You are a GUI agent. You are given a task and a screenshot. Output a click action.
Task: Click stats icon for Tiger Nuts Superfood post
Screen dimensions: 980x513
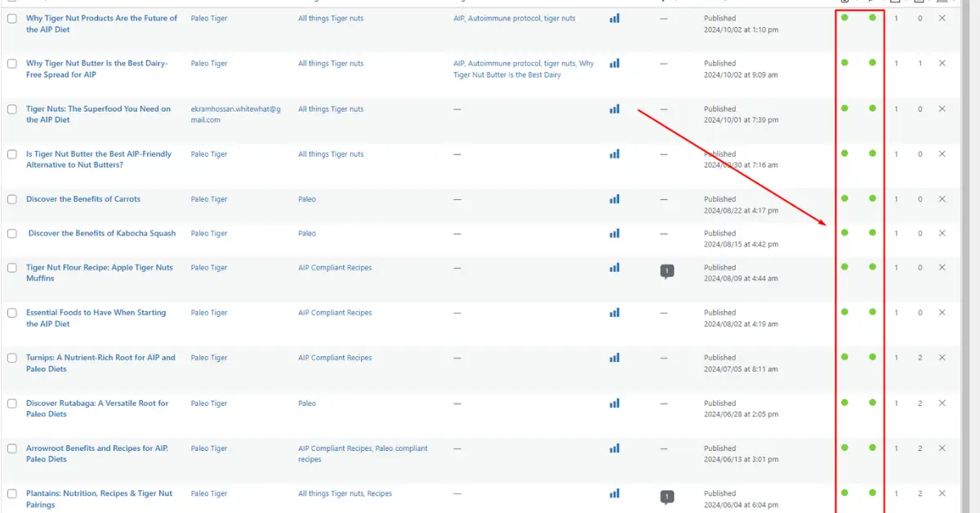click(x=614, y=109)
